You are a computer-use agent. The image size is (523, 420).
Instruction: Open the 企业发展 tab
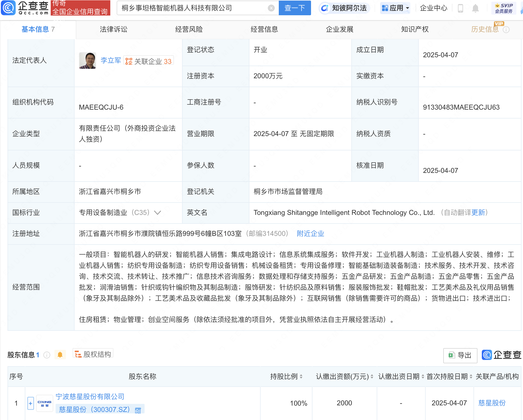(340, 29)
